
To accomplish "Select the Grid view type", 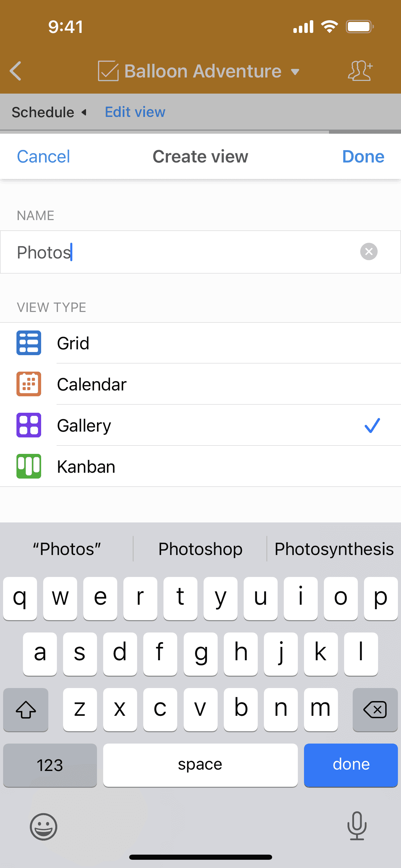I will pyautogui.click(x=73, y=343).
